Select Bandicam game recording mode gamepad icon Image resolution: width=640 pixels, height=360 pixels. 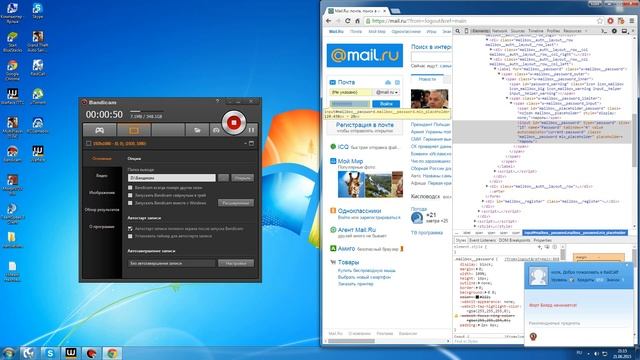pyautogui.click(x=100, y=130)
